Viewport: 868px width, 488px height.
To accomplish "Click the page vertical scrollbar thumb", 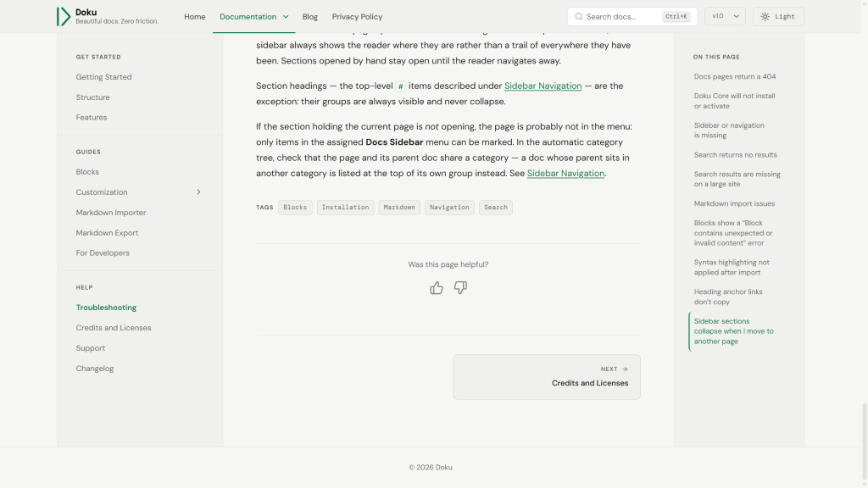I will tap(864, 442).
